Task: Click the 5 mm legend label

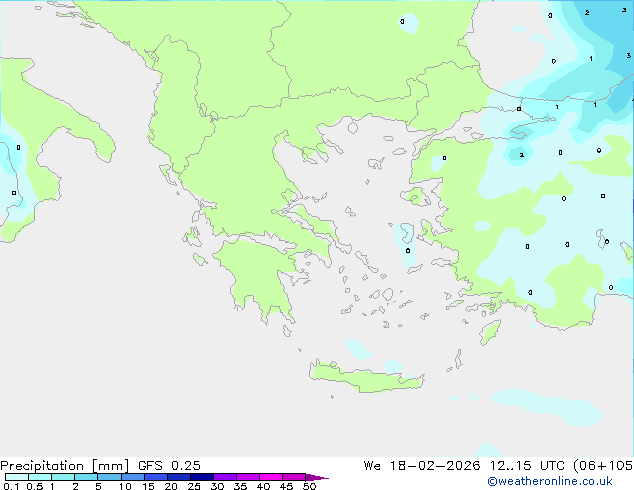Action: tap(99, 487)
